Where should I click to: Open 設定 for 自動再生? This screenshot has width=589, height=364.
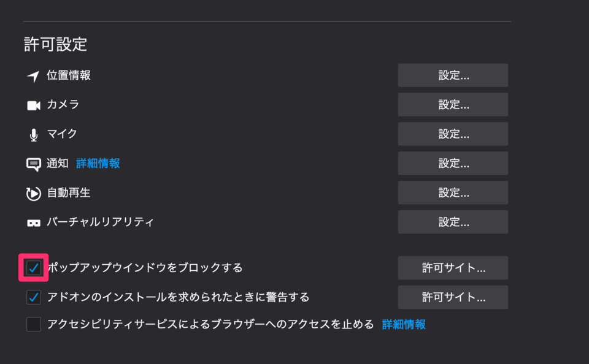(x=453, y=192)
